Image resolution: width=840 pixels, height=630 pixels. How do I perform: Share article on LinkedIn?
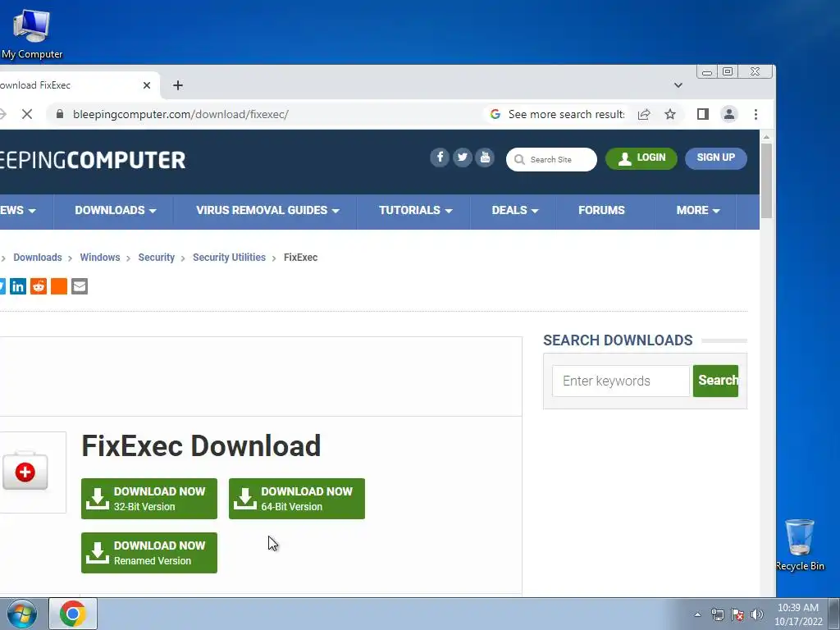18,286
